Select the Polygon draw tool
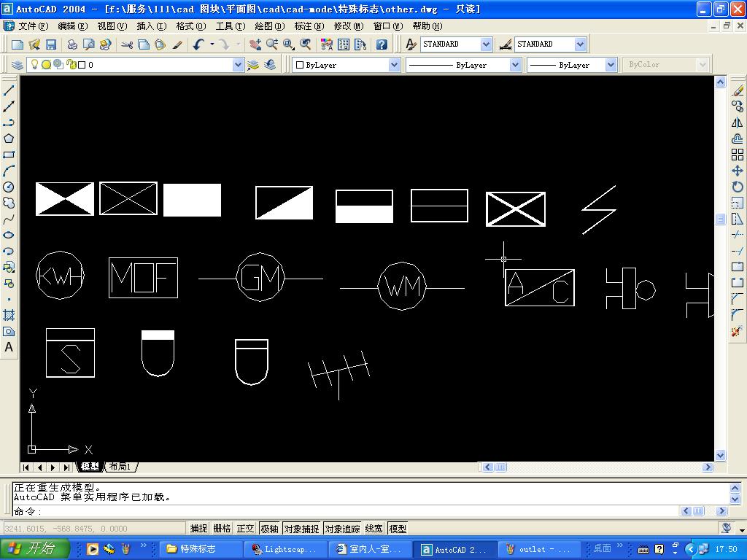The image size is (747, 560). point(9,139)
